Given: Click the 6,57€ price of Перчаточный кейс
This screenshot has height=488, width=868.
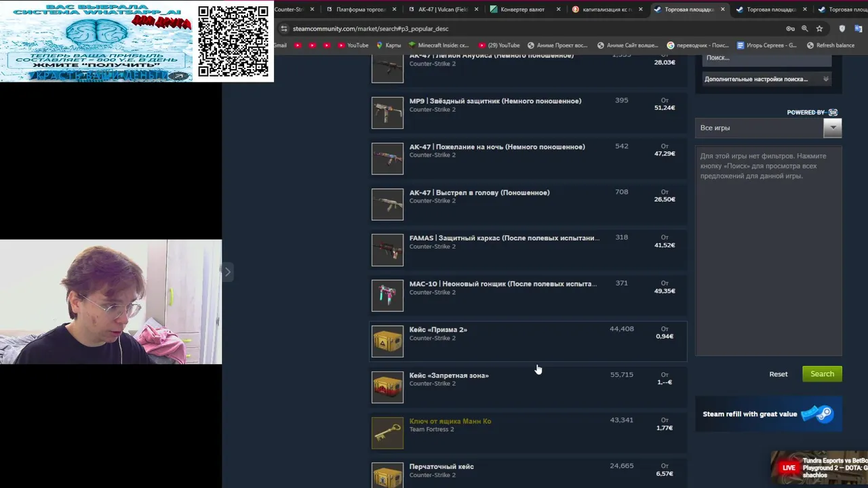Looking at the screenshot, I should (x=665, y=474).
